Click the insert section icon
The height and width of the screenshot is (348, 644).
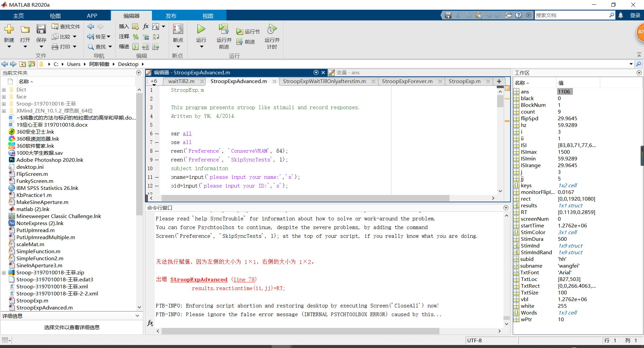coord(136,26)
